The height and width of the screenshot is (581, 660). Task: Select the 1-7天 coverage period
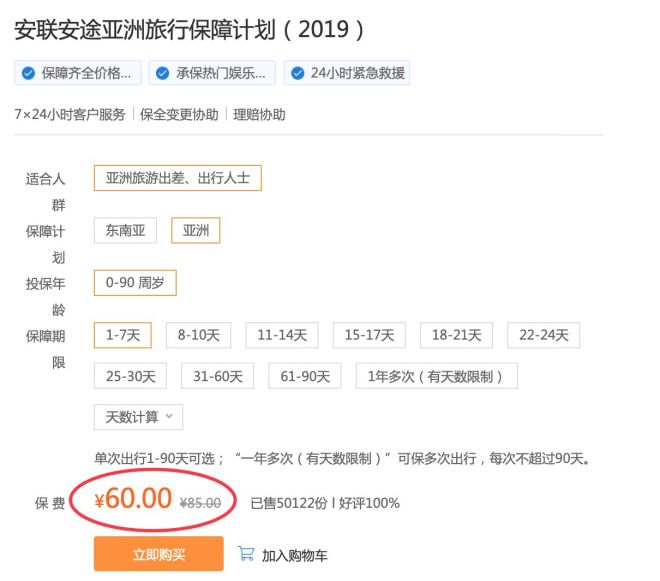click(122, 335)
